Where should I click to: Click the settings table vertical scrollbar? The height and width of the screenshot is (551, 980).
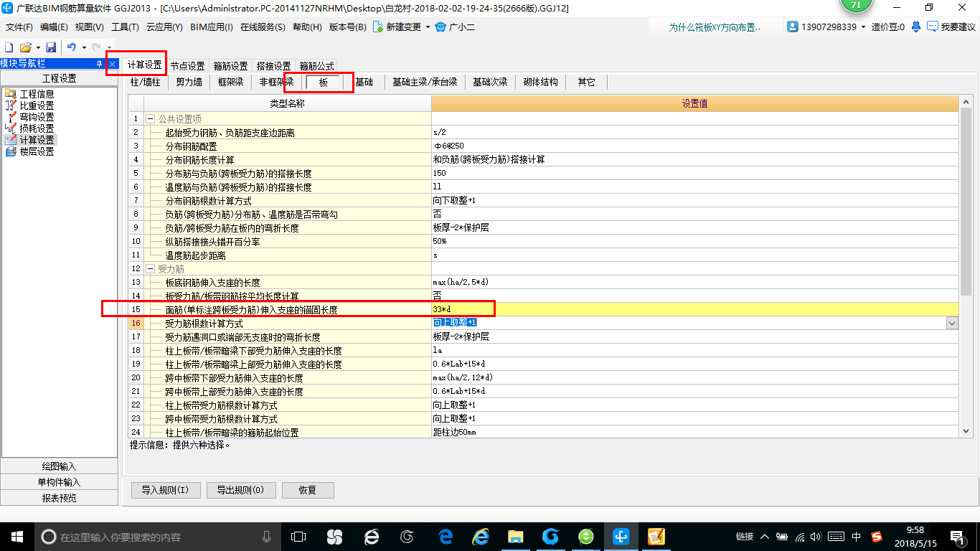[x=966, y=266]
